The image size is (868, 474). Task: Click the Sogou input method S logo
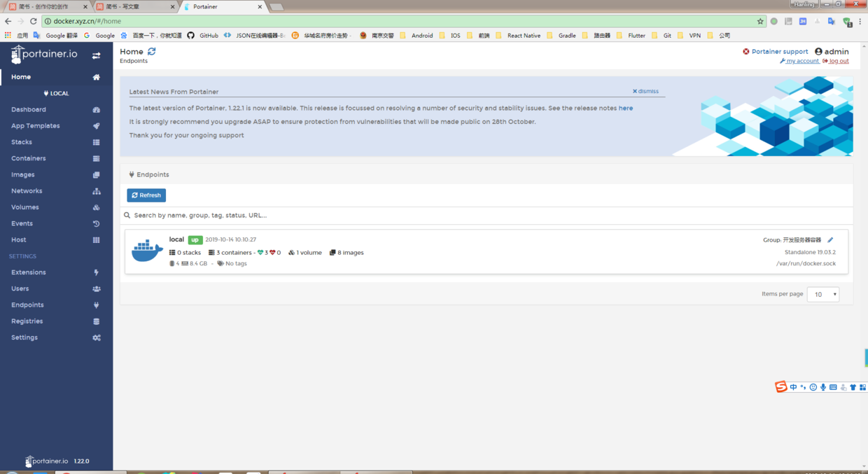tap(780, 386)
